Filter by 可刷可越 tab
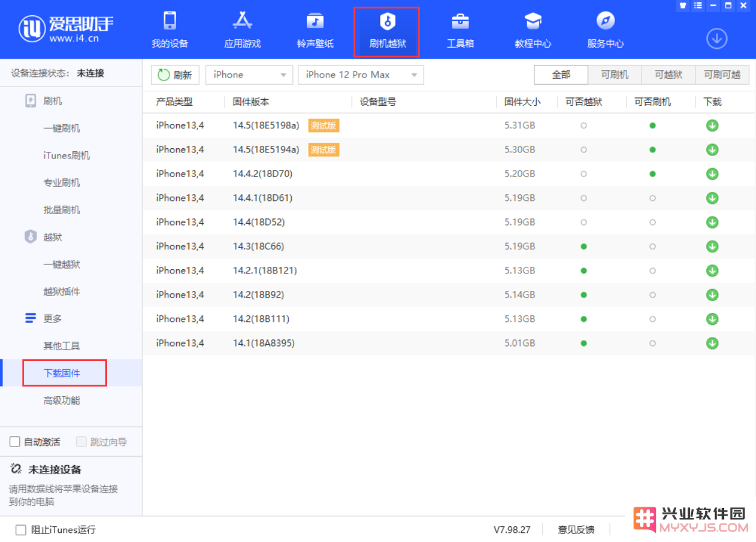 (722, 75)
